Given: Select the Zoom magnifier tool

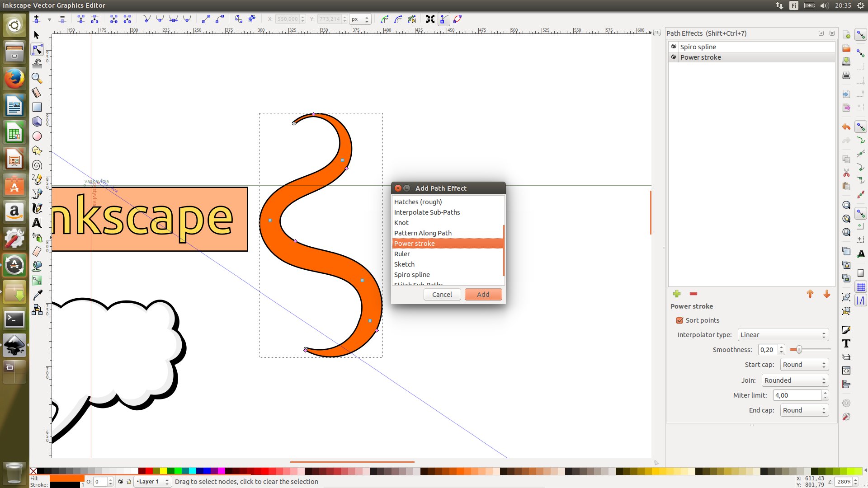Looking at the screenshot, I should [37, 78].
